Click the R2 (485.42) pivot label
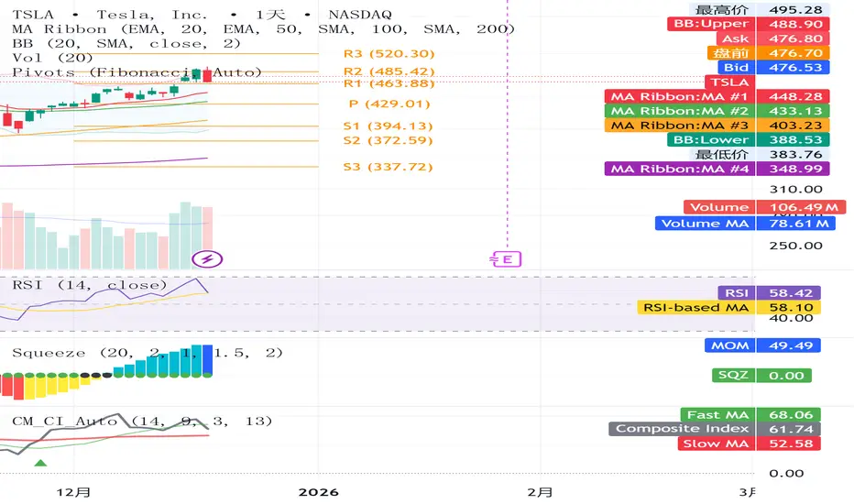854x504 pixels. [x=389, y=71]
